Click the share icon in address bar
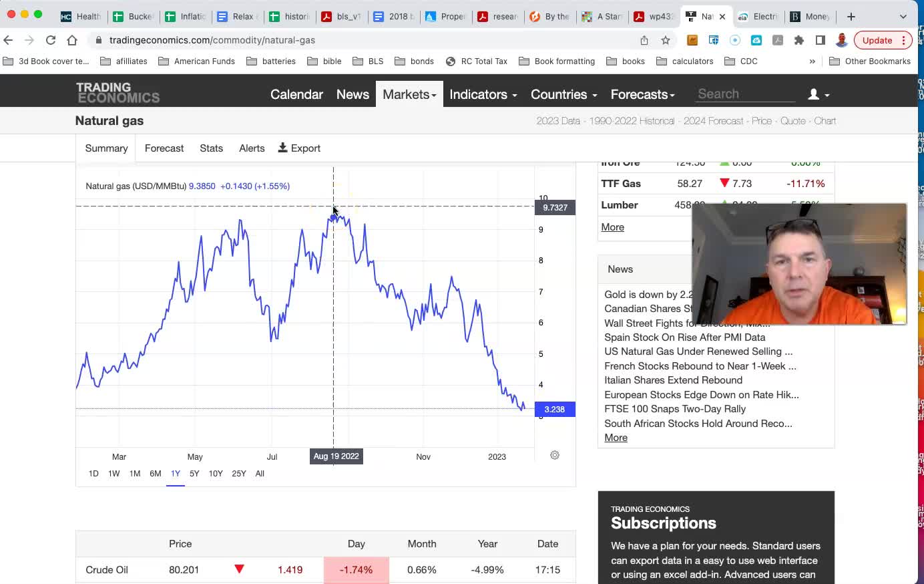This screenshot has height=584, width=924. coord(644,40)
